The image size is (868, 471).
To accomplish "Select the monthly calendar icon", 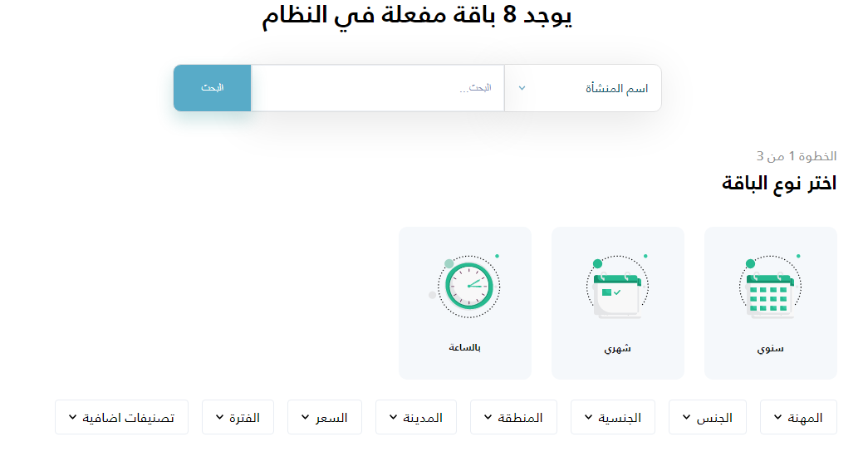I will (x=616, y=287).
